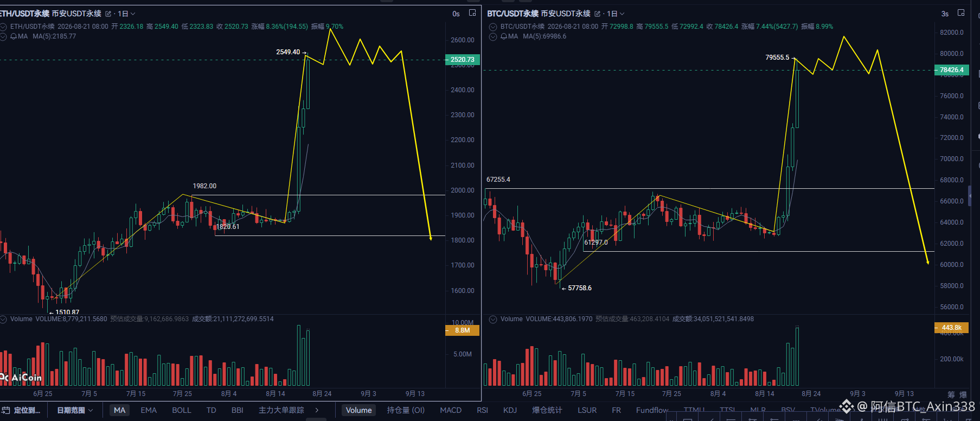Open the BTC chart 1日 timeframe dropdown
980x421 pixels.
point(616,14)
